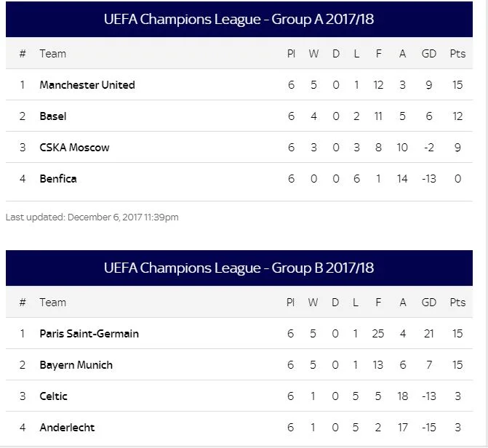Viewport: 488px width, 448px height.
Task: Click the Manchester United team link
Action: click(87, 85)
